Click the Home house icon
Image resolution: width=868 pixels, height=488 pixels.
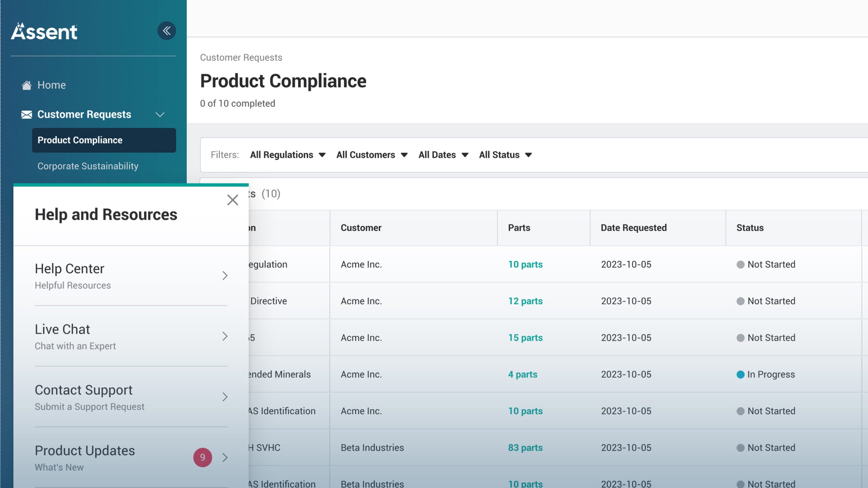click(x=26, y=85)
